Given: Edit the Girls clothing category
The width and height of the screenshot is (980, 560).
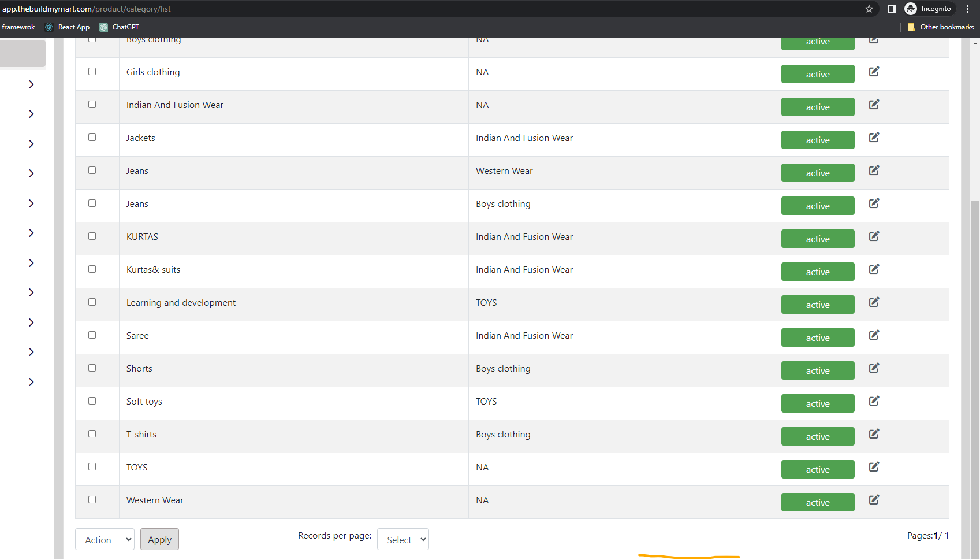Looking at the screenshot, I should [x=874, y=72].
